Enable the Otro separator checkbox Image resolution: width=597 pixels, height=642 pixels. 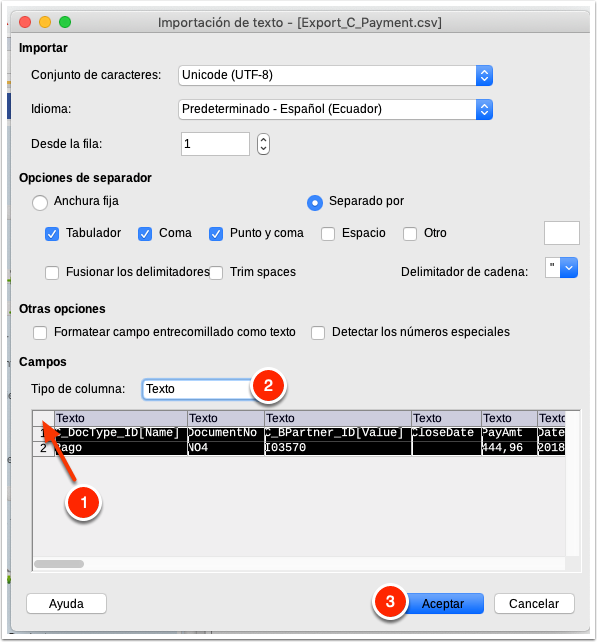pyautogui.click(x=410, y=234)
